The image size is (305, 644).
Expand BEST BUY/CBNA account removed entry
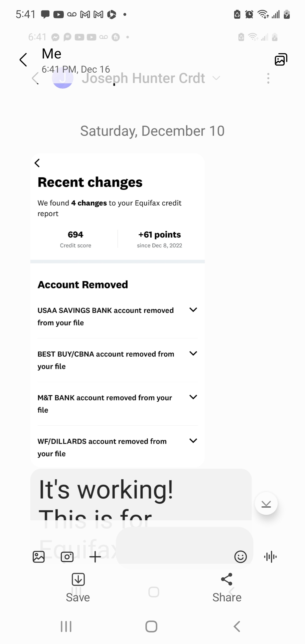pyautogui.click(x=193, y=354)
